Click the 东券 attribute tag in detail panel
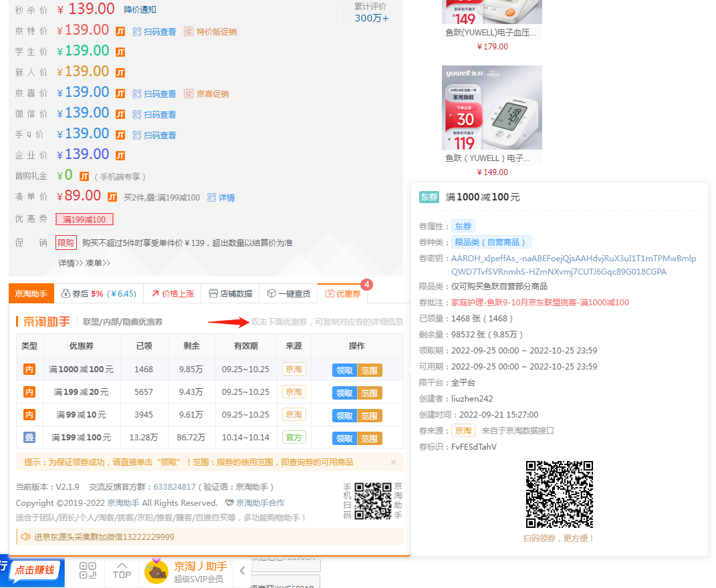 pos(463,227)
